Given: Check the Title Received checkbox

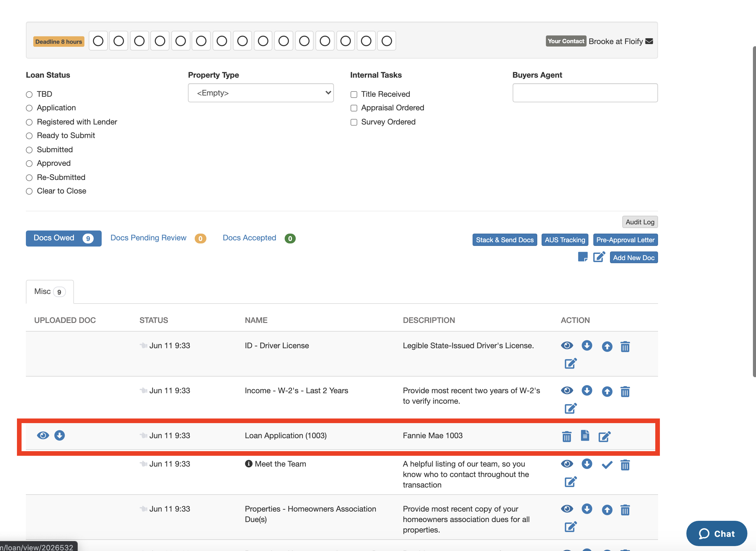Looking at the screenshot, I should tap(354, 94).
